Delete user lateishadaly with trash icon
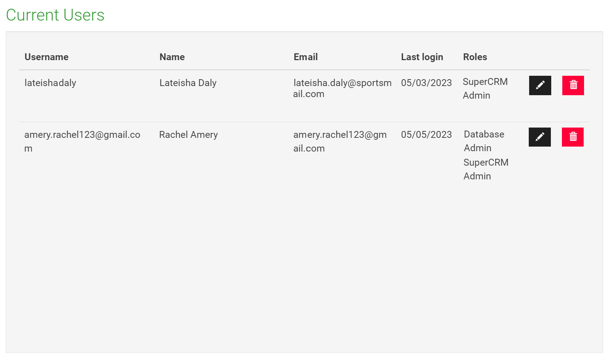 click(x=573, y=85)
